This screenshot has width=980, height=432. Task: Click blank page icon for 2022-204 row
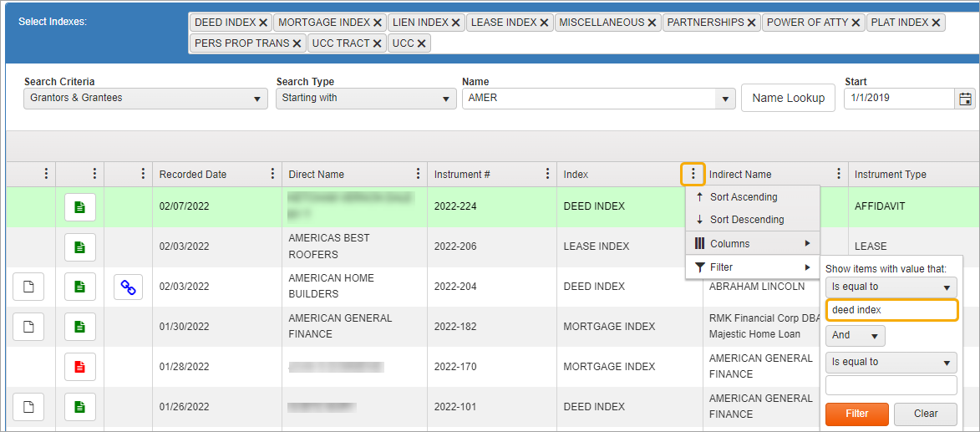click(x=28, y=287)
